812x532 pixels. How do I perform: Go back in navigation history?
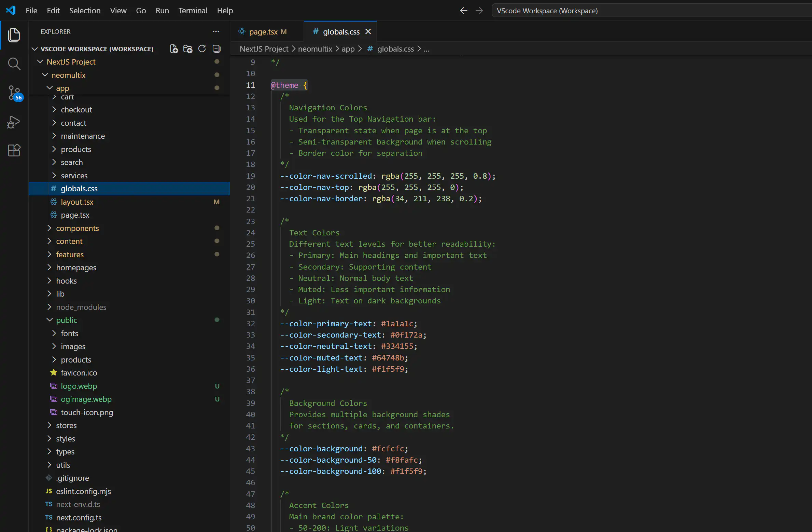pyautogui.click(x=463, y=11)
